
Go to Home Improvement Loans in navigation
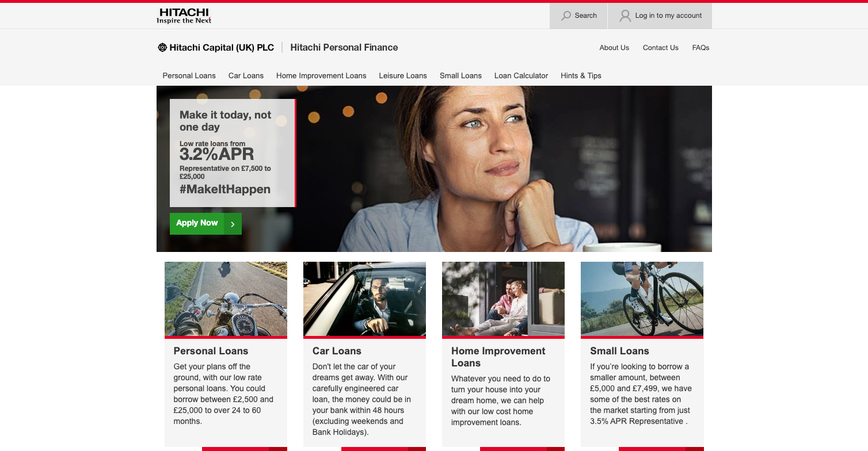coord(321,76)
